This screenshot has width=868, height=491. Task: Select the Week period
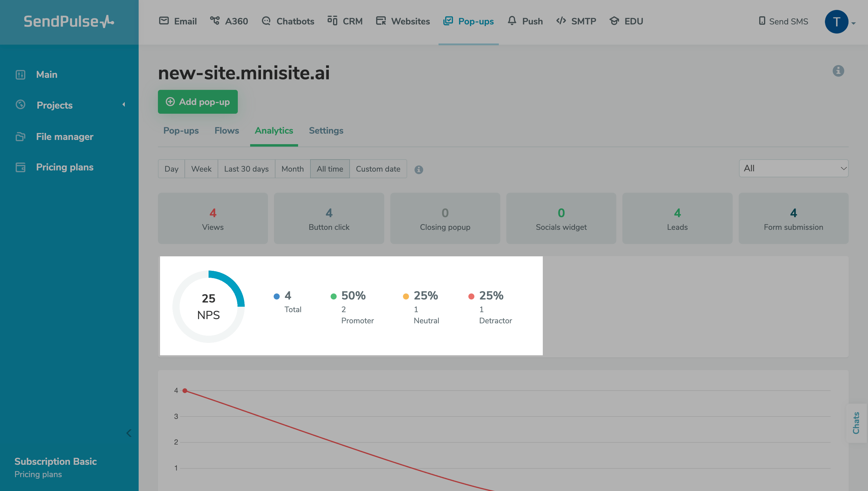pos(201,169)
